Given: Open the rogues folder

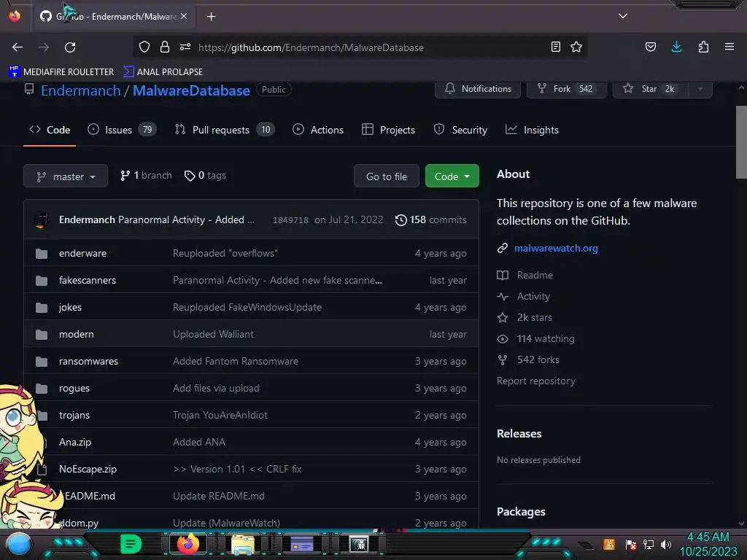Looking at the screenshot, I should pos(74,388).
